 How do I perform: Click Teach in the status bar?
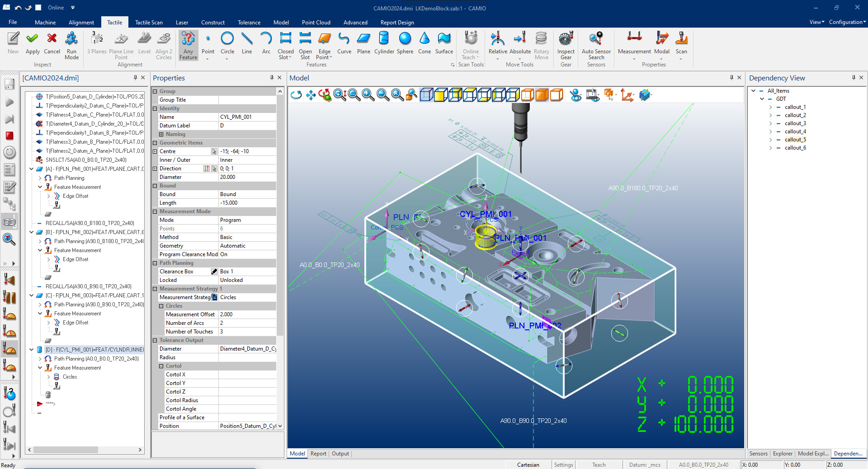pyautogui.click(x=599, y=464)
